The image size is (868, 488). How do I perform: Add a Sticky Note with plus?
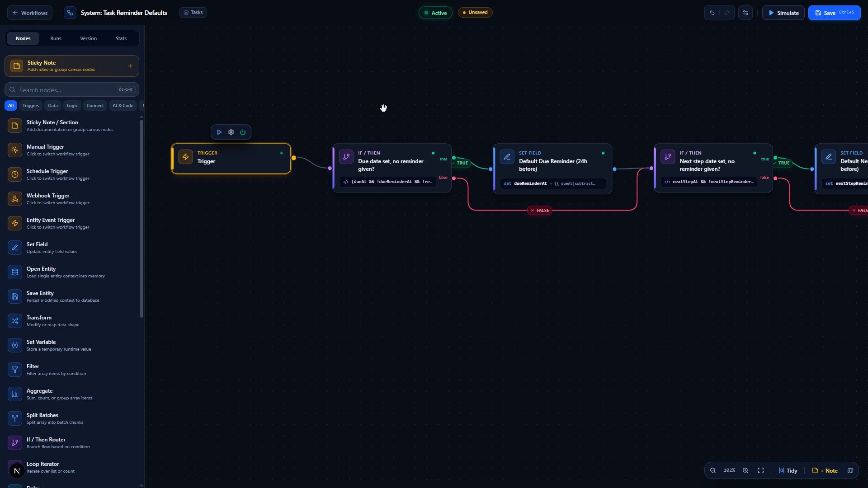pyautogui.click(x=130, y=66)
